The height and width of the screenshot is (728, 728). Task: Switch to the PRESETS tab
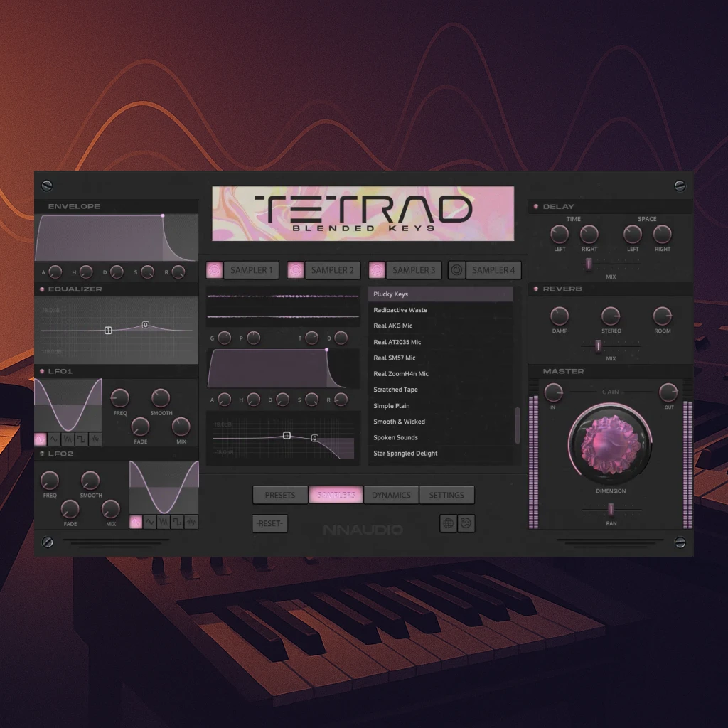(x=280, y=496)
